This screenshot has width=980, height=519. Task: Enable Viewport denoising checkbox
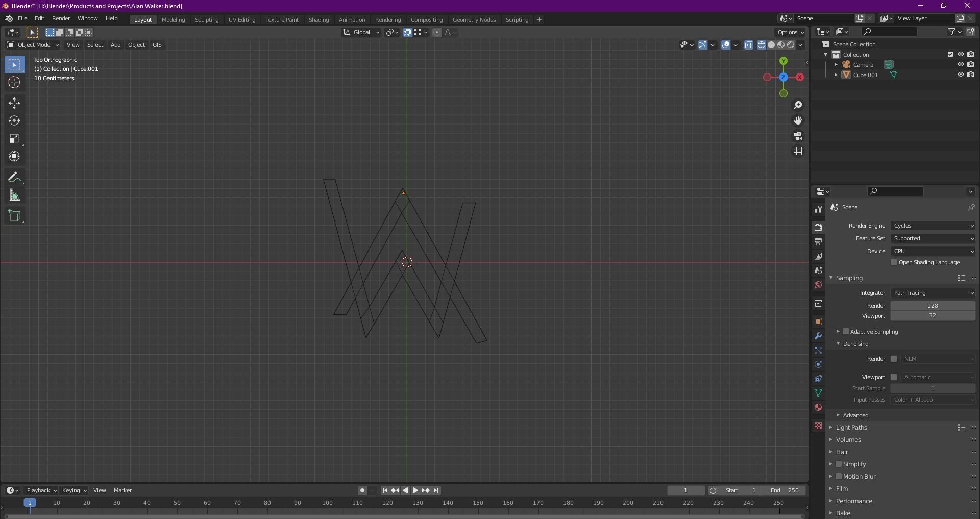click(x=894, y=377)
